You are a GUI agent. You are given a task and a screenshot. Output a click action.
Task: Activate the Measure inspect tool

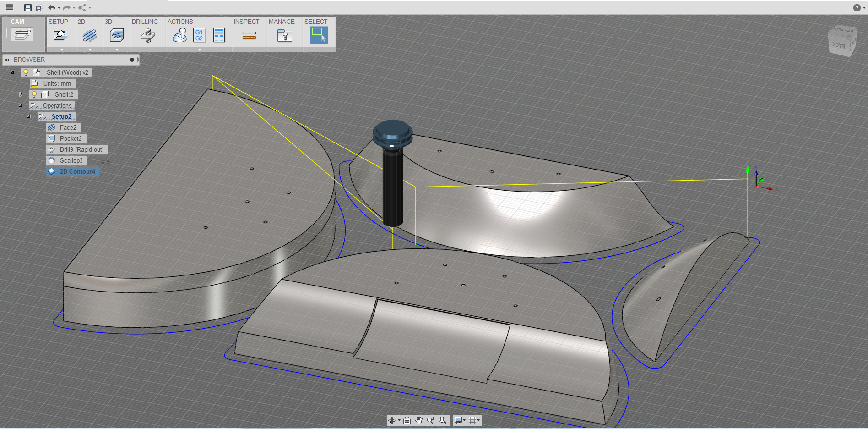[249, 35]
